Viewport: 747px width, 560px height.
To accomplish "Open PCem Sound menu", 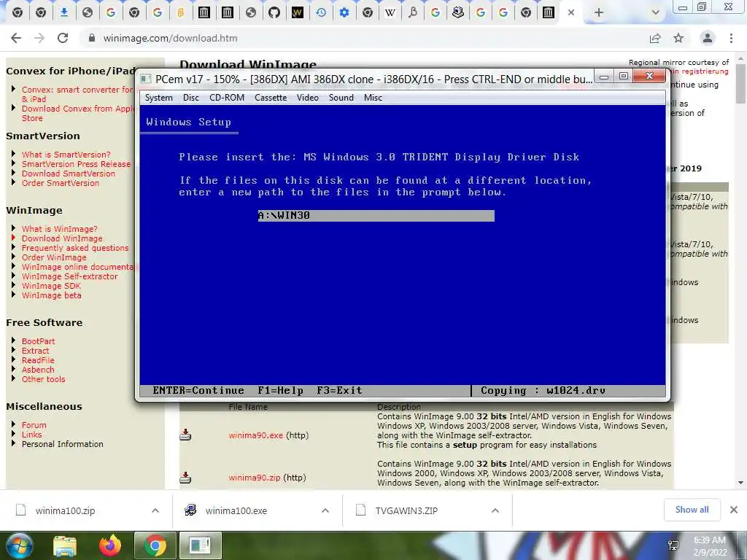I will (341, 98).
